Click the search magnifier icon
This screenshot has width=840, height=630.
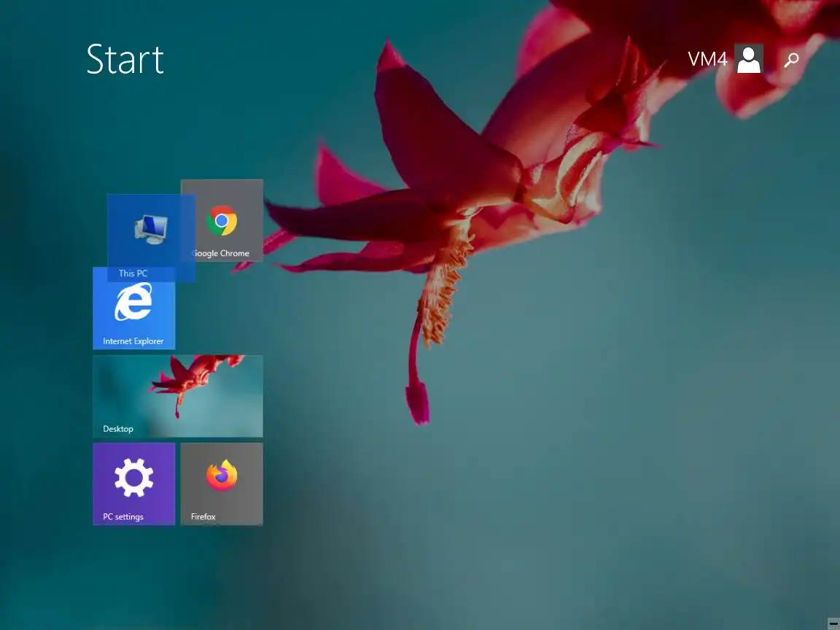[791, 60]
